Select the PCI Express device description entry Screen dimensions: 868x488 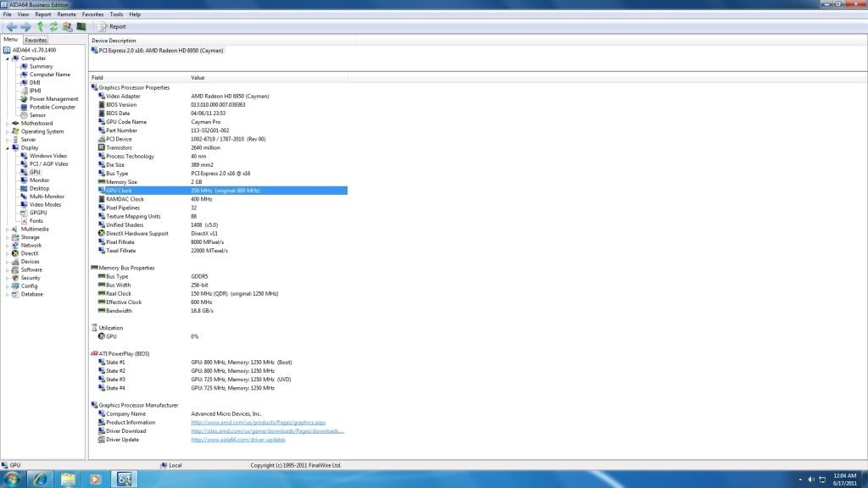tap(158, 50)
